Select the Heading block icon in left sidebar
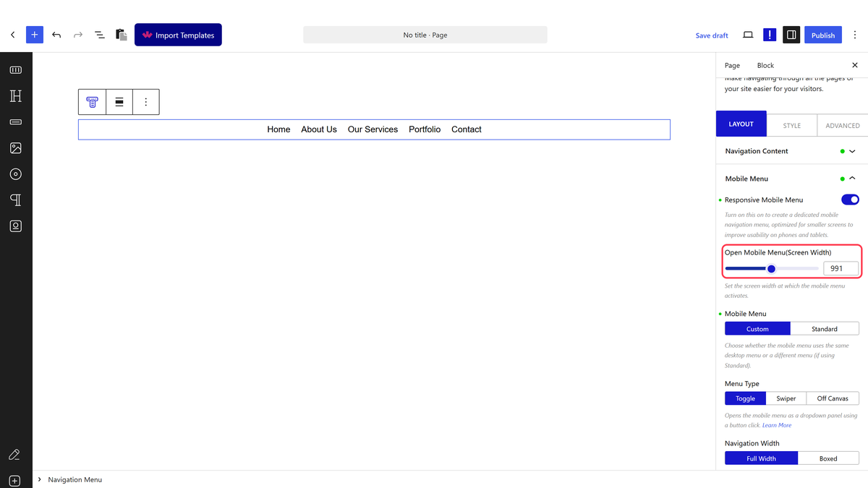 tap(16, 96)
